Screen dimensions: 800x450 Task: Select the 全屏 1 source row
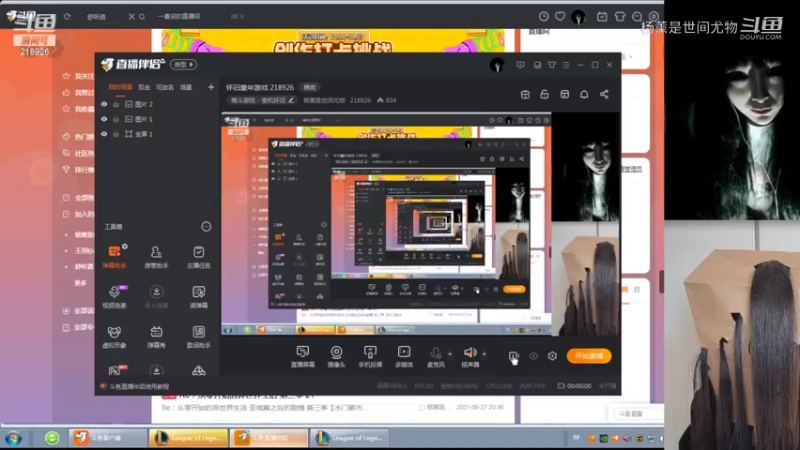[157, 134]
